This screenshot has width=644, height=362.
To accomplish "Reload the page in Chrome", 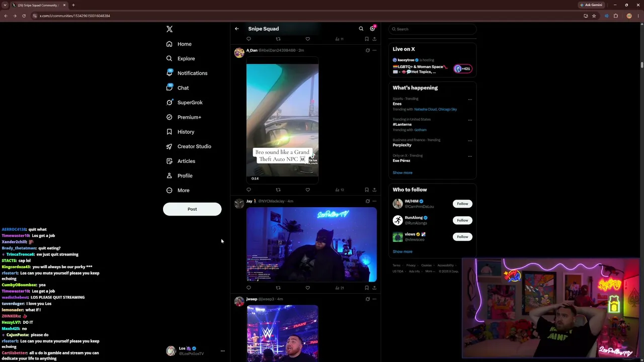I will point(24,16).
